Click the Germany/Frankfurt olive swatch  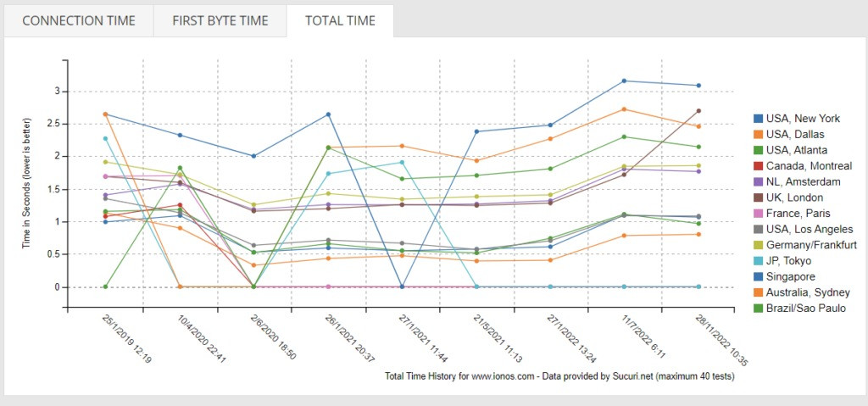759,245
